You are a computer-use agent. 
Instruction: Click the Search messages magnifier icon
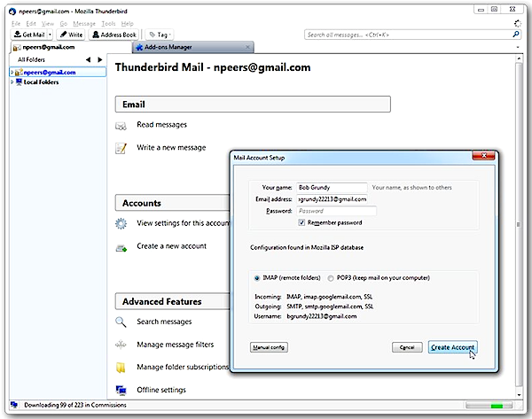tap(121, 322)
